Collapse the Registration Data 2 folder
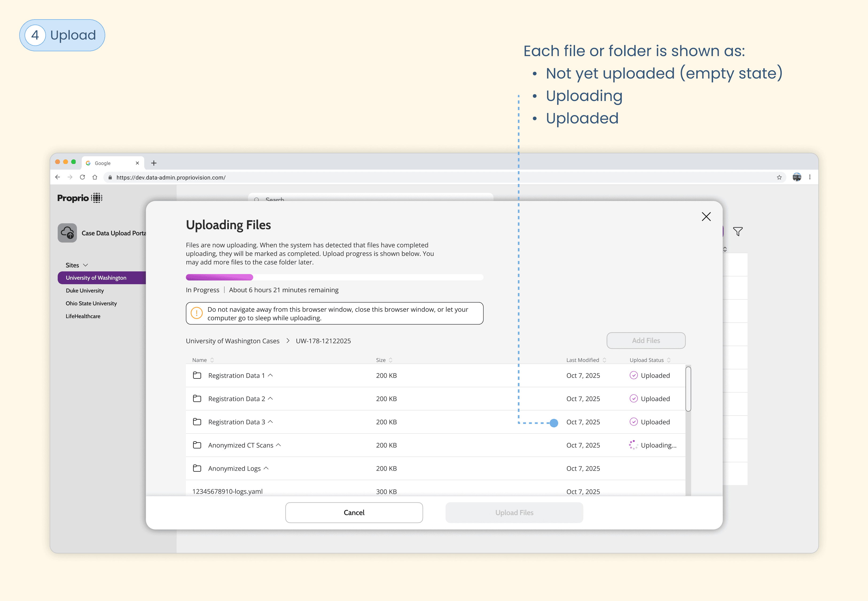 270,399
